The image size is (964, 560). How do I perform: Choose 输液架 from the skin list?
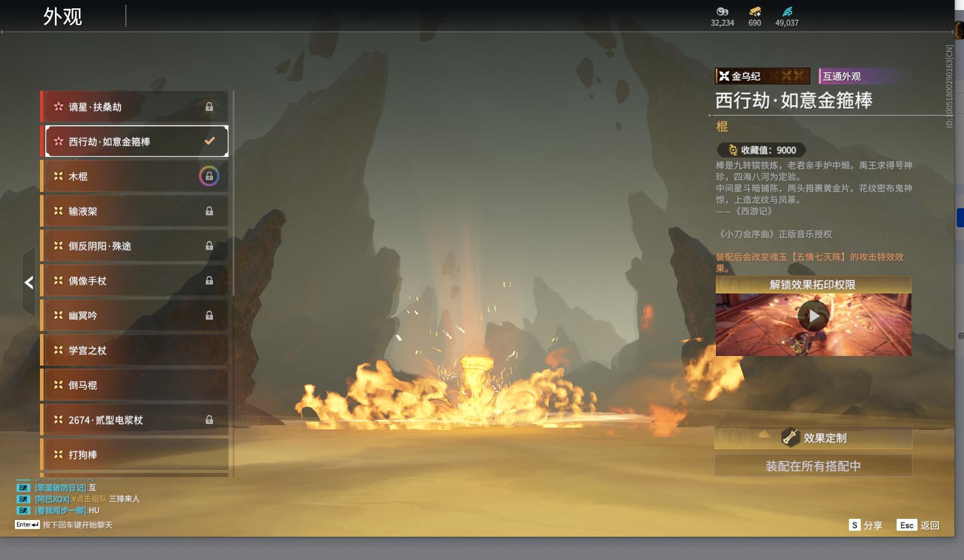coord(134,211)
